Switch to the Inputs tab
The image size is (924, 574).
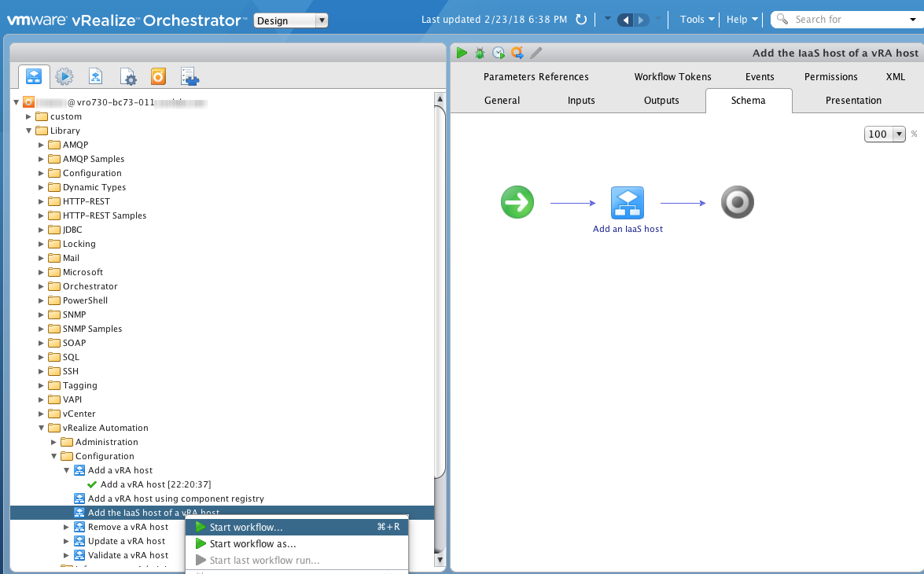click(581, 100)
